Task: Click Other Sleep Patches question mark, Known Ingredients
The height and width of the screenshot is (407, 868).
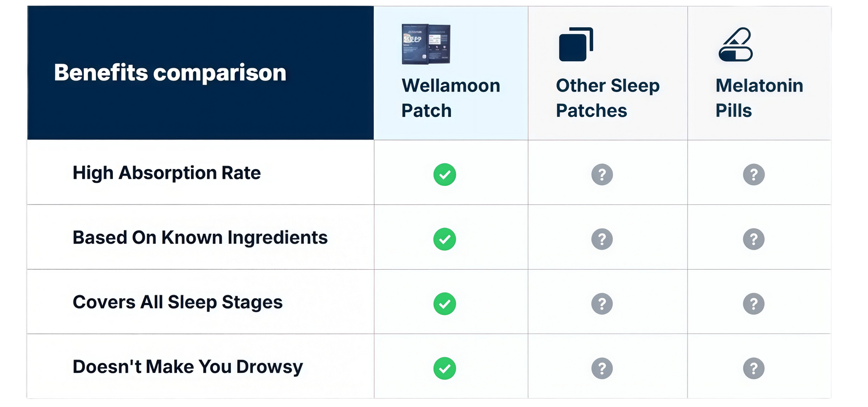Action: [602, 239]
